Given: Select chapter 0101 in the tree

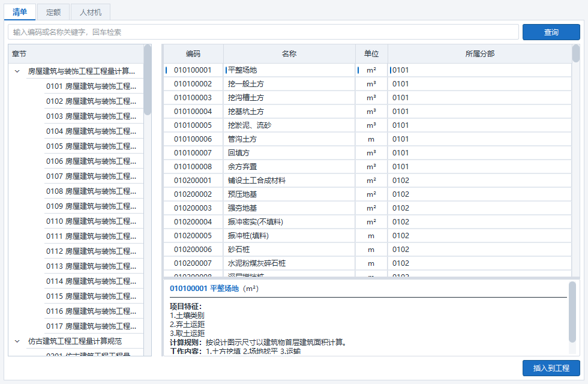Looking at the screenshot, I should (x=91, y=86).
